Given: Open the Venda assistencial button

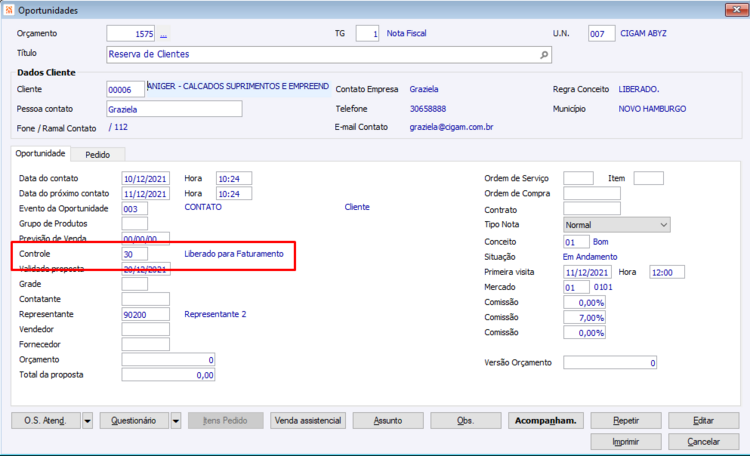Looking at the screenshot, I should pyautogui.click(x=308, y=421).
